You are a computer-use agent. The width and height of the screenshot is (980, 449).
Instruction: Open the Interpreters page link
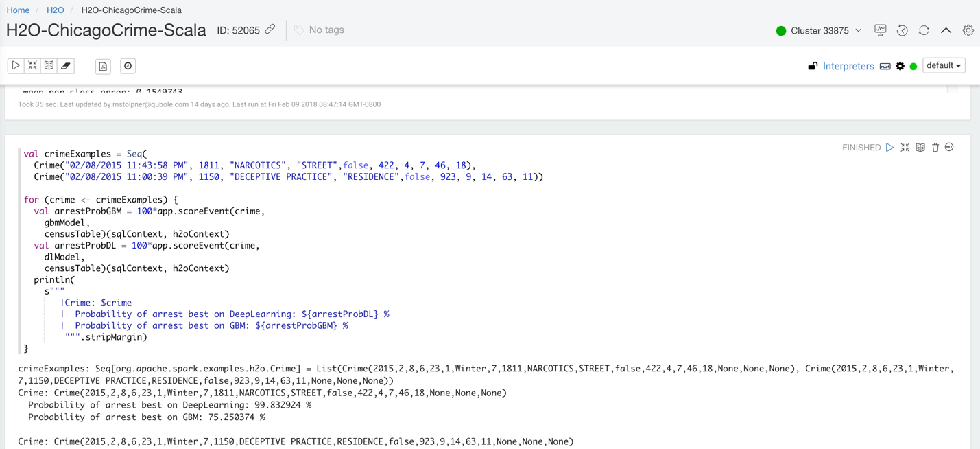pyautogui.click(x=848, y=66)
